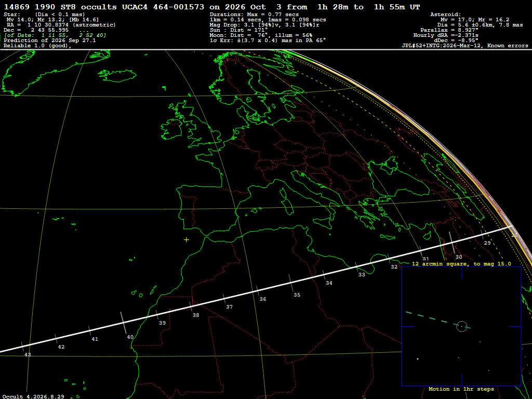Click the event title line at top
The image size is (532, 399).
212,7
